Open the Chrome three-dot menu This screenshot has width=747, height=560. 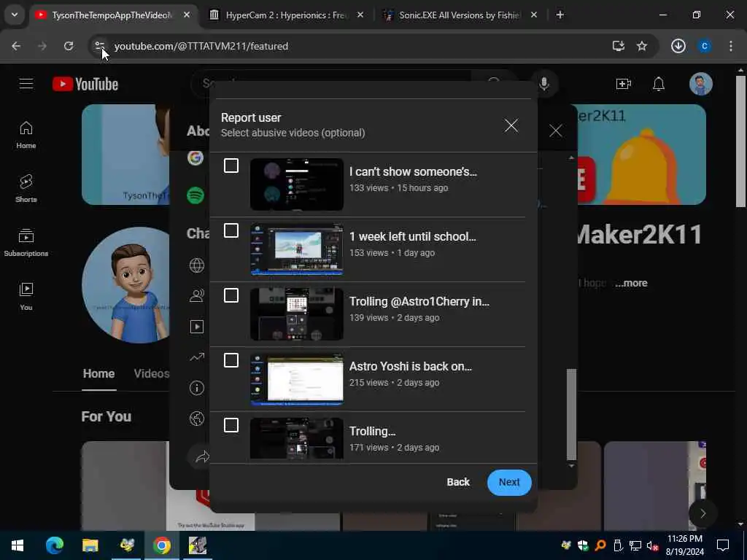point(730,46)
